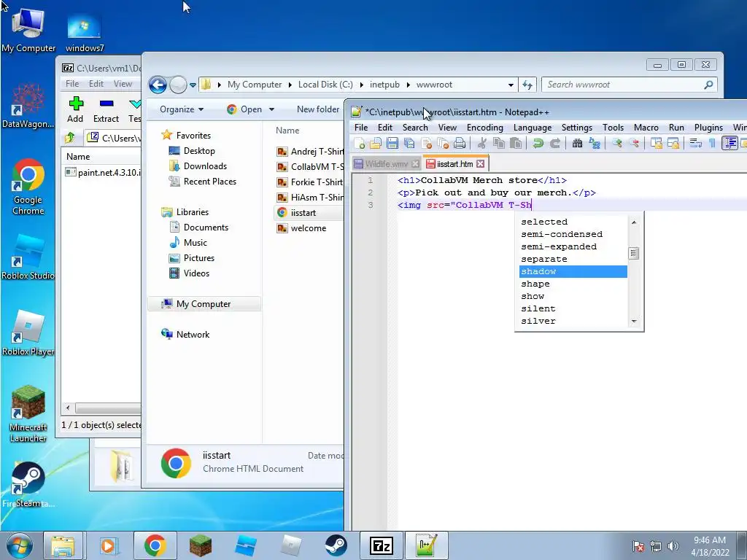The image size is (747, 560).
Task: Open Notepad++ Macro menu
Action: [646, 127]
